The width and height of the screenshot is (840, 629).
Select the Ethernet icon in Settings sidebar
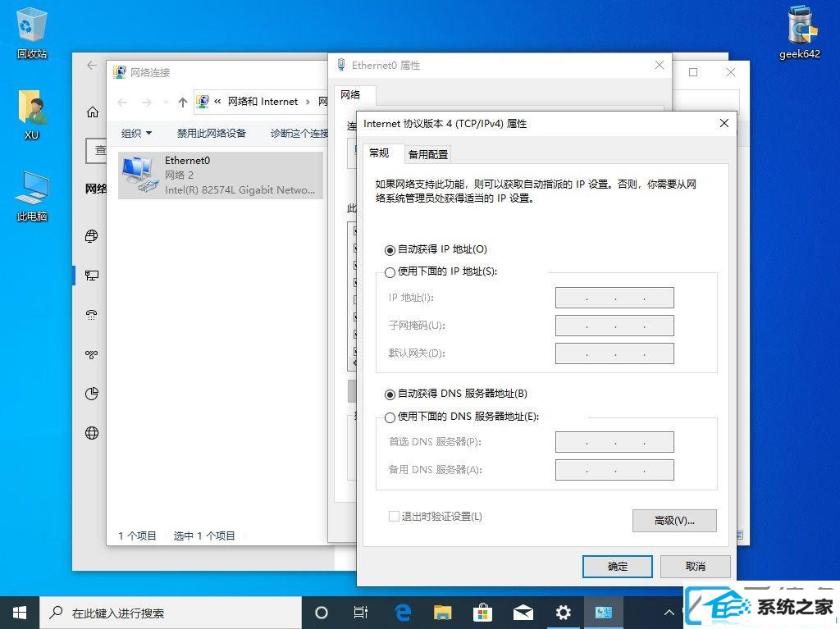[92, 276]
